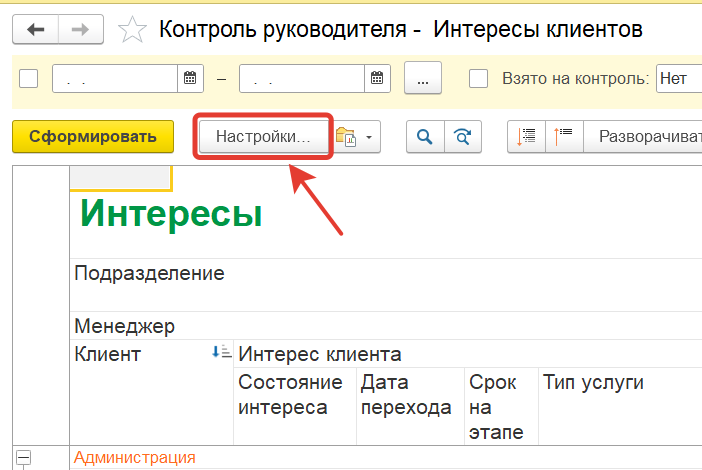Open the report variants dropdown
Viewport: 702px width, 470px height.
(356, 137)
